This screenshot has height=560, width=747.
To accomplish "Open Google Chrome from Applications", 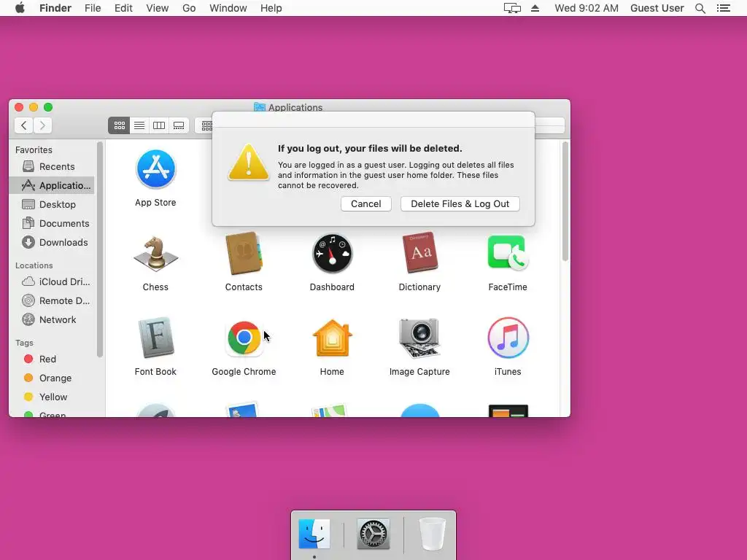I will pyautogui.click(x=244, y=338).
